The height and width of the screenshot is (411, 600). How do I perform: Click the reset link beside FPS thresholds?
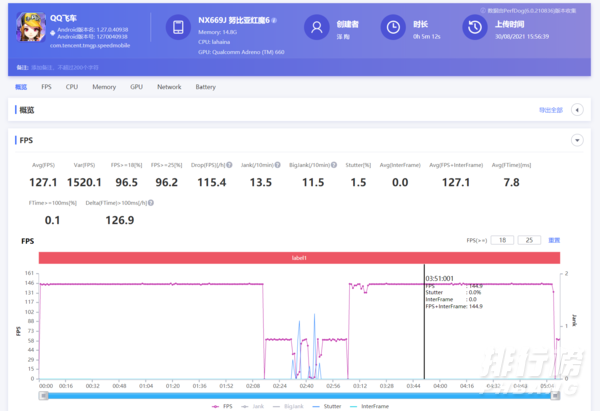coord(554,240)
